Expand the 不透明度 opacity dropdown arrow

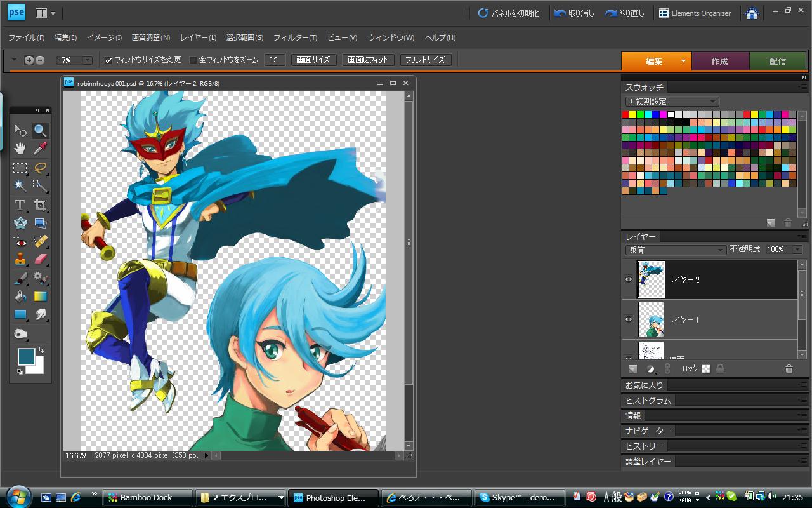(797, 250)
